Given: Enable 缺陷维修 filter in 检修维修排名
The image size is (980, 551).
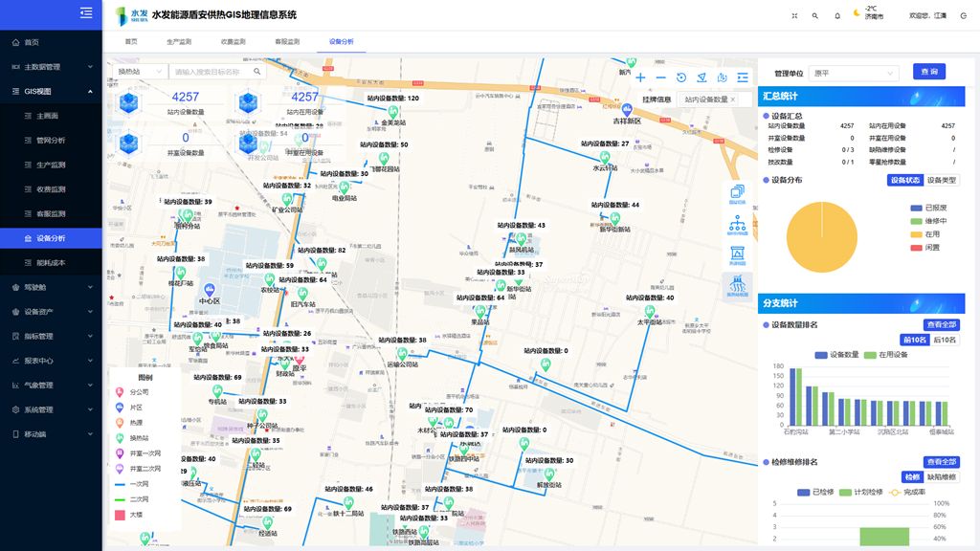Looking at the screenshot, I should (942, 476).
